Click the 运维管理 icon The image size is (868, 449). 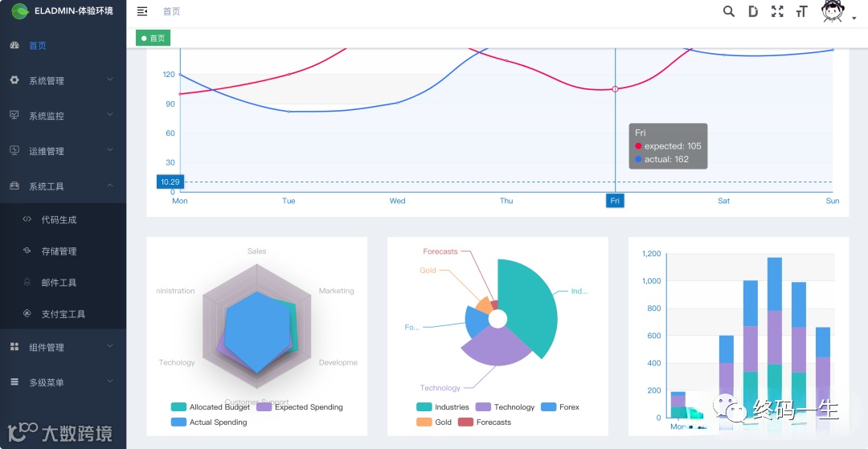point(15,150)
